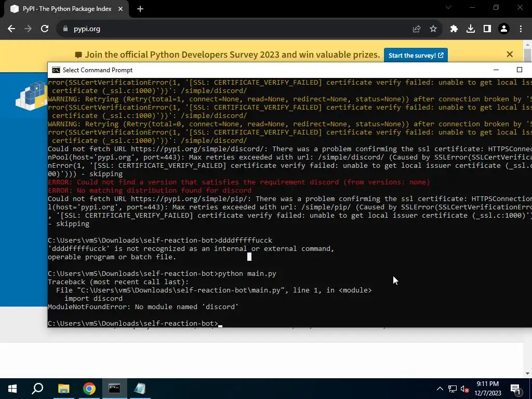Open Chrome's Extensions puzzle icon
The height and width of the screenshot is (399, 532).
(454, 29)
